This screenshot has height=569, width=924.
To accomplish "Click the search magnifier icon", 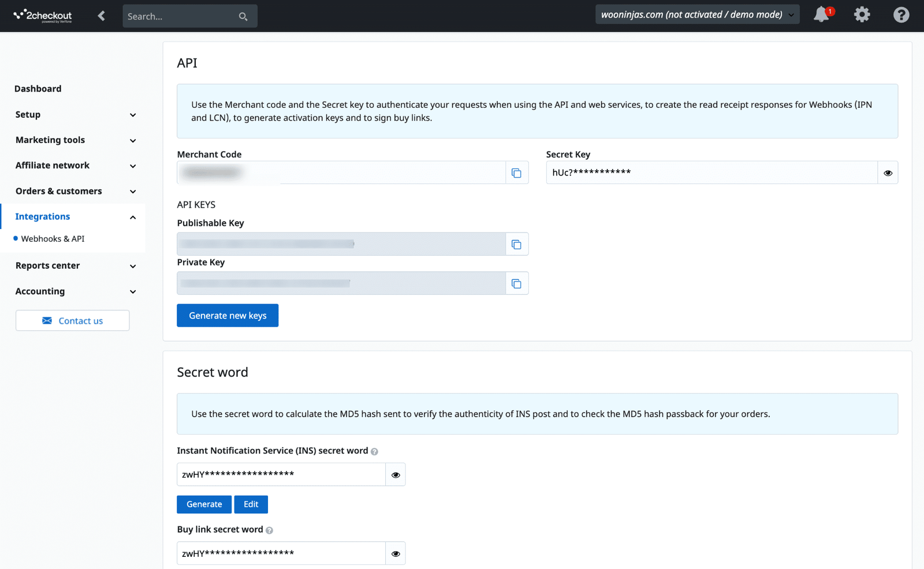I will 243,17.
